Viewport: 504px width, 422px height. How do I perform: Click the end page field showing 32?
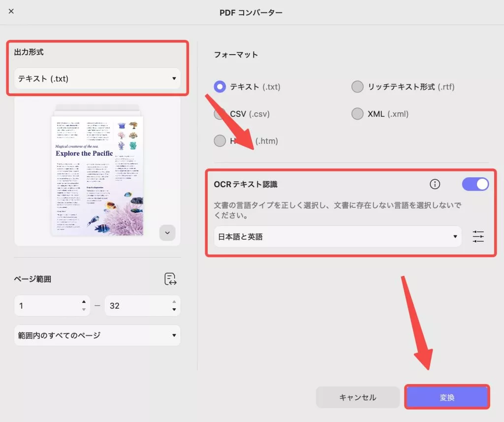pos(143,306)
